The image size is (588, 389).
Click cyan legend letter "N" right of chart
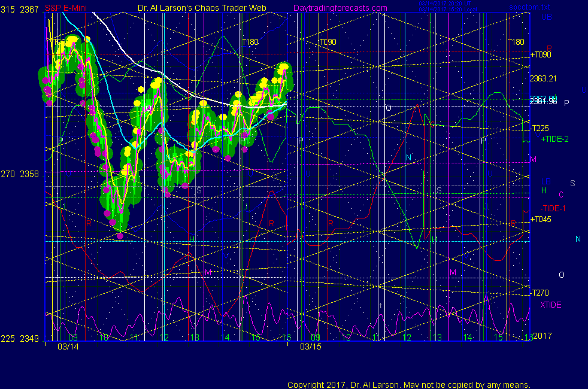(578, 239)
